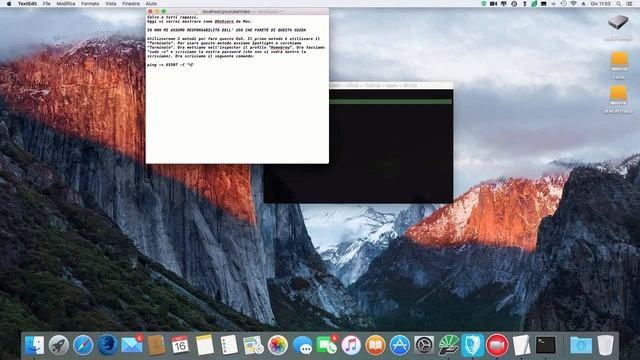Image resolution: width=640 pixels, height=360 pixels.
Task: Click the Wi-Fi status icon
Action: 573,4
